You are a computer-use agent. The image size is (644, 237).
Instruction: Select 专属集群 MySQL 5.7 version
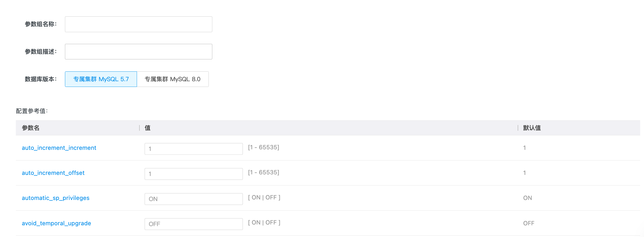pyautogui.click(x=101, y=79)
